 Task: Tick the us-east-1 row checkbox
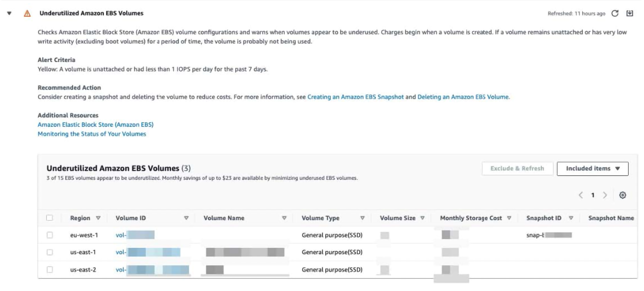tap(50, 252)
